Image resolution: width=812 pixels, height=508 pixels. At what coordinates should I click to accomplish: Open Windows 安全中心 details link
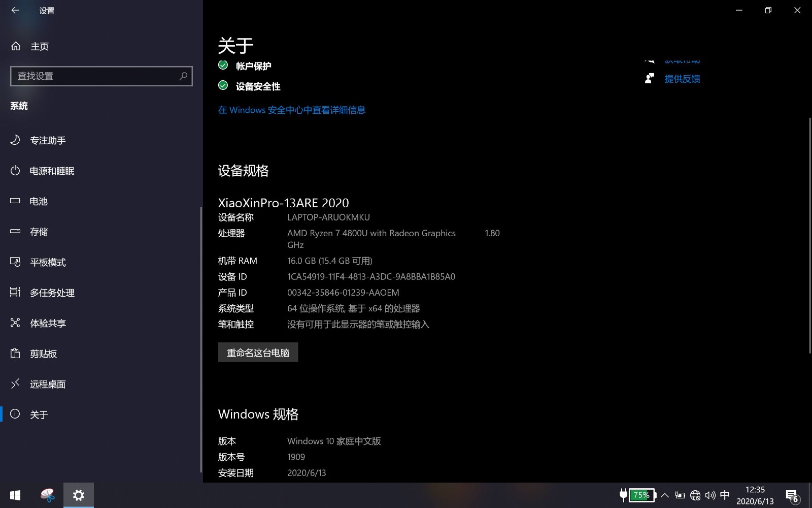292,110
